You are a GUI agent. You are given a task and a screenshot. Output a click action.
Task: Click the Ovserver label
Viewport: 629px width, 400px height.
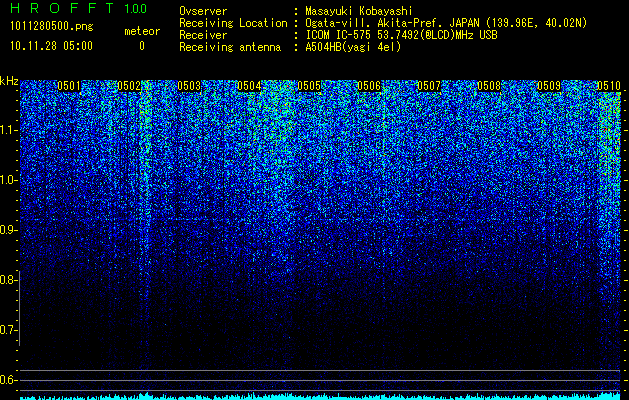[x=203, y=11]
